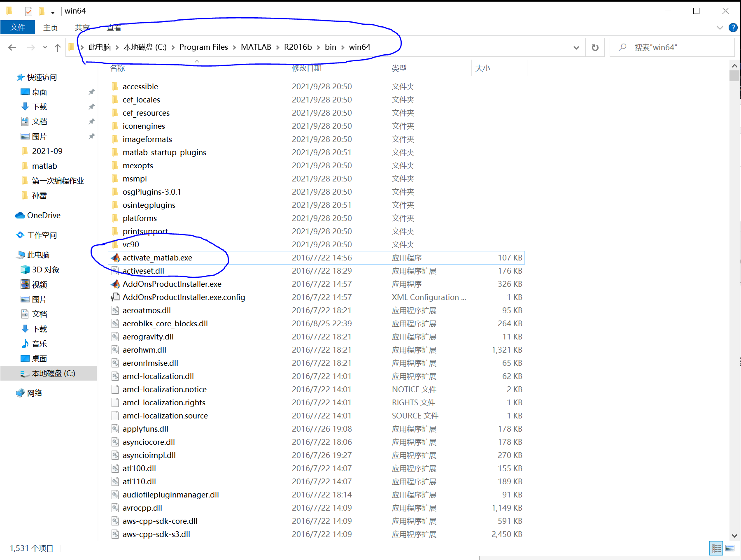
Task: Select the amcl-localization.notice file
Action: [x=164, y=390]
